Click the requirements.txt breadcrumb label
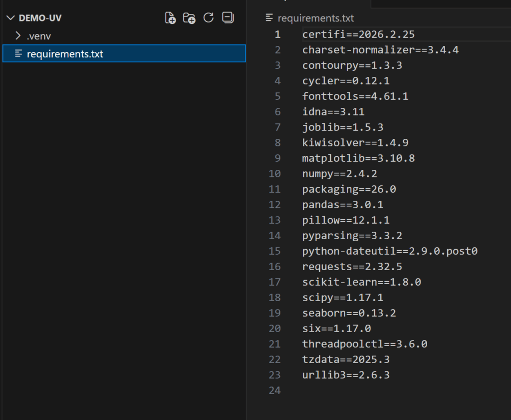Image resolution: width=511 pixels, height=420 pixels. coord(315,18)
